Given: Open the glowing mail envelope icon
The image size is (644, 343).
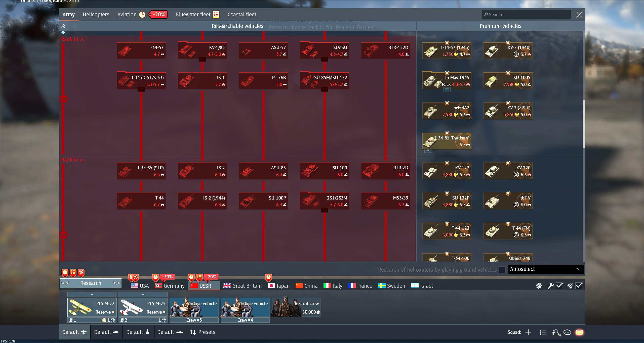Looking at the screenshot, I should pyautogui.click(x=579, y=332).
